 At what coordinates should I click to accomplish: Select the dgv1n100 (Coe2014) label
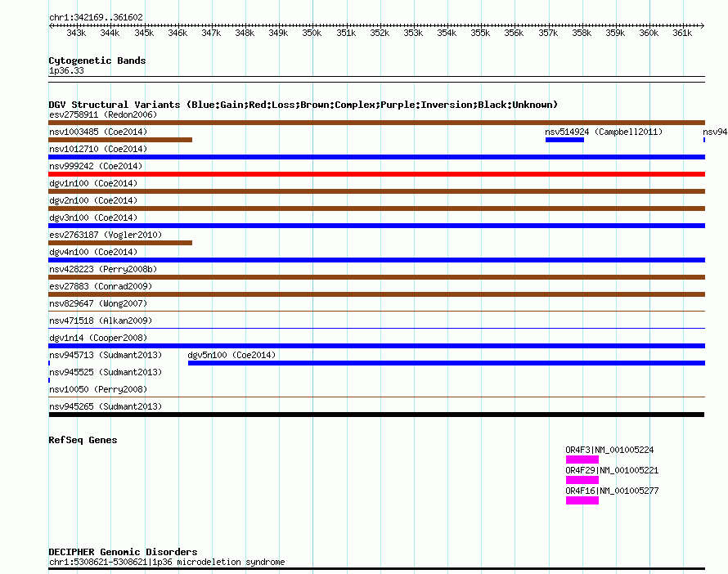point(93,183)
